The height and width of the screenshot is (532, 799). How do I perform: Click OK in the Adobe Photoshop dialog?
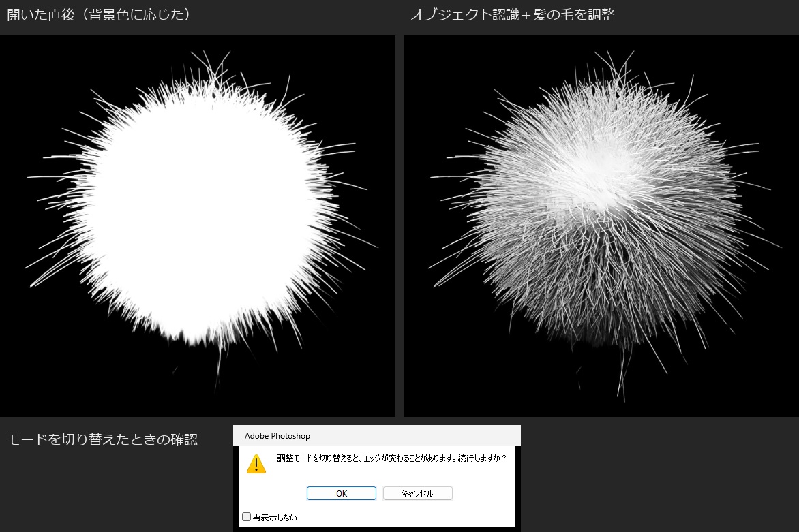pos(342,493)
